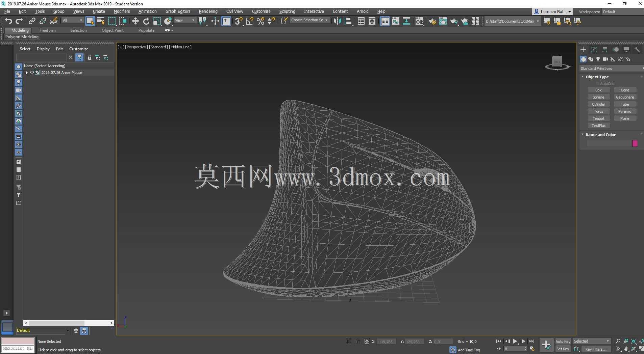This screenshot has height=354, width=644.
Task: Activate the Select and Link tool
Action: pos(32,21)
